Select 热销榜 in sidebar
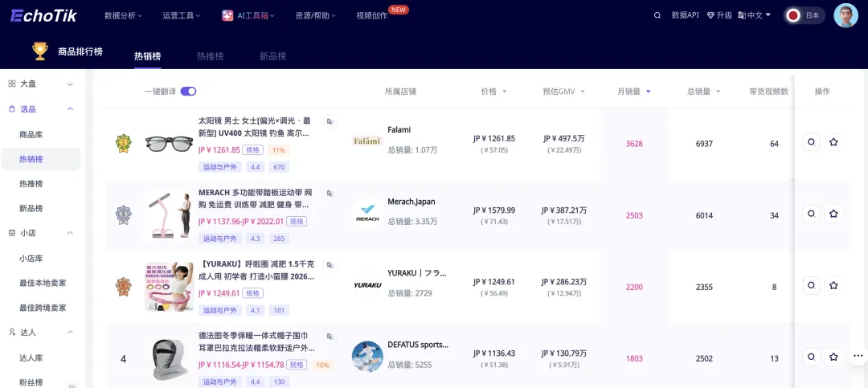Image resolution: width=868 pixels, height=388 pixels. [x=40, y=159]
